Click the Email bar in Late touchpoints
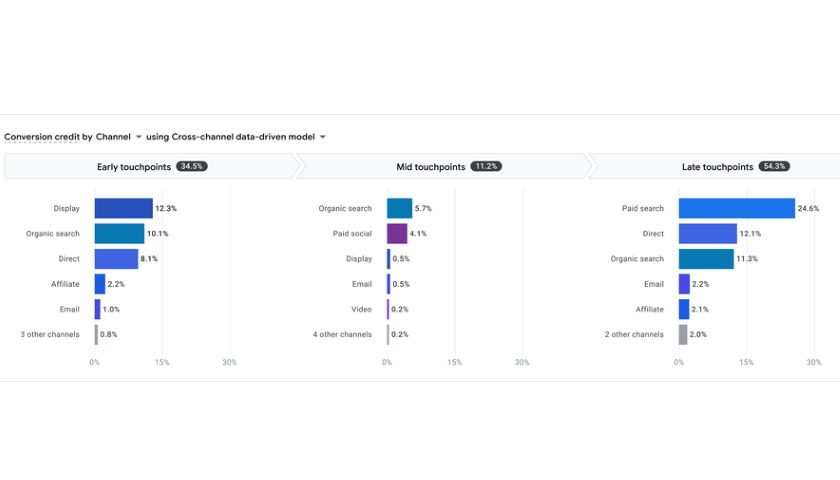This screenshot has width=840, height=480. point(684,284)
